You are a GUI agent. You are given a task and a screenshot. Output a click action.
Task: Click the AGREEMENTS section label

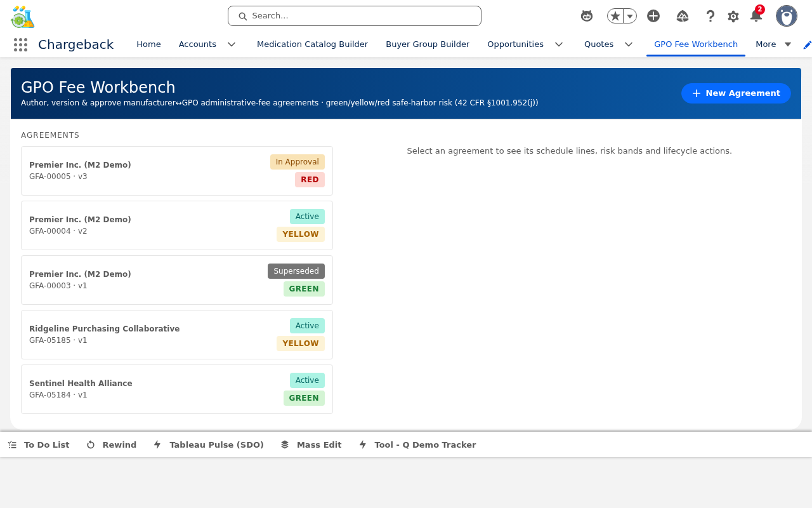50,135
